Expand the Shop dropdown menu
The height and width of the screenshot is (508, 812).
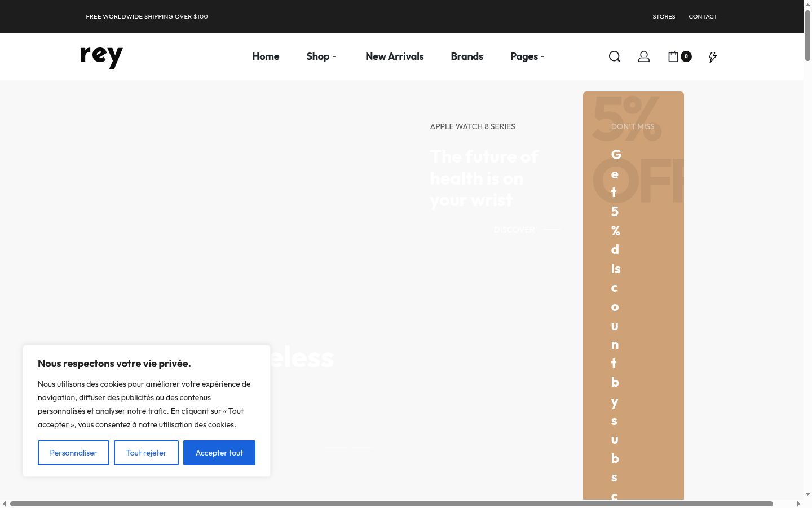[321, 56]
